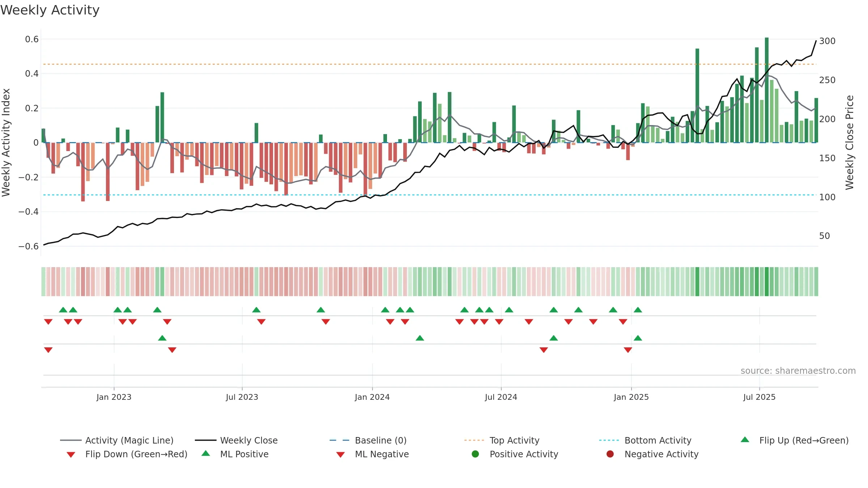
Task: Toggle the Activity (Magic Line) legend entry
Action: point(117,440)
